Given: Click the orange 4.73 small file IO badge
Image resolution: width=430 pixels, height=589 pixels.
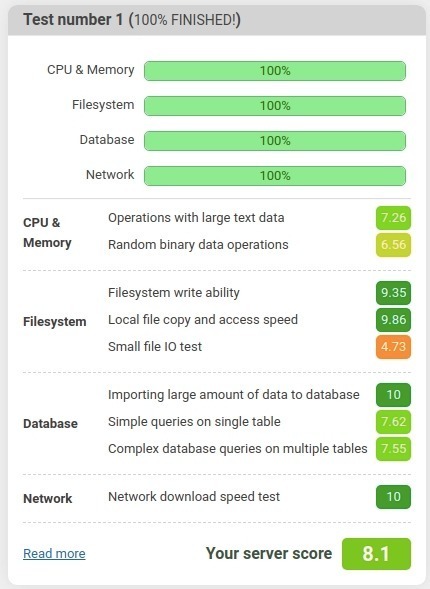Looking at the screenshot, I should 393,347.
